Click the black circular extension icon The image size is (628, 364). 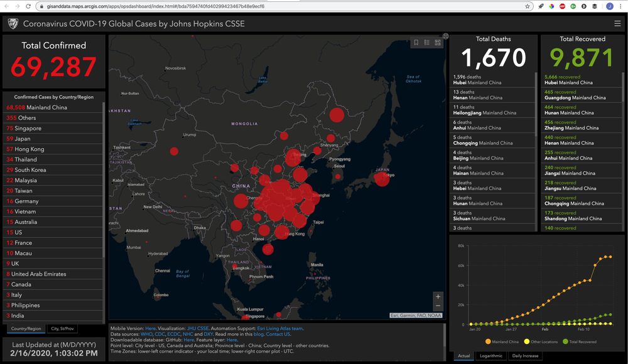[584, 6]
